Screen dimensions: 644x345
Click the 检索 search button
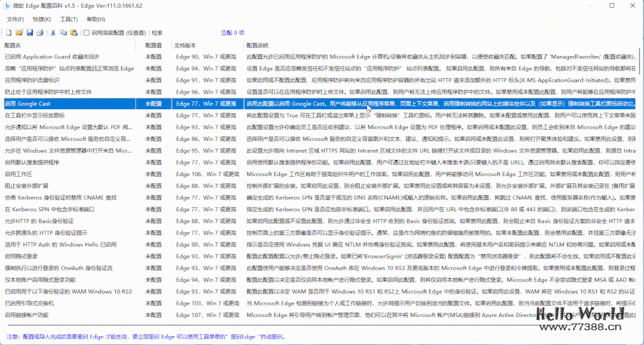(156, 33)
